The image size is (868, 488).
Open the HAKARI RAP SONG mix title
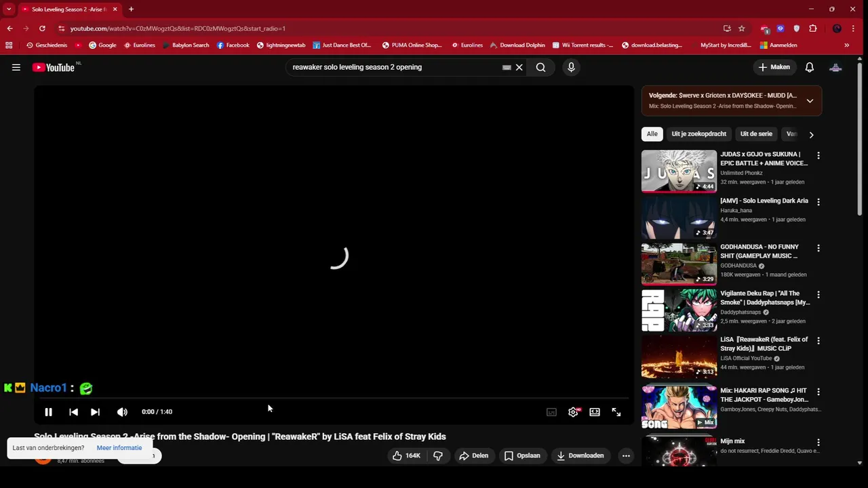[x=764, y=394]
